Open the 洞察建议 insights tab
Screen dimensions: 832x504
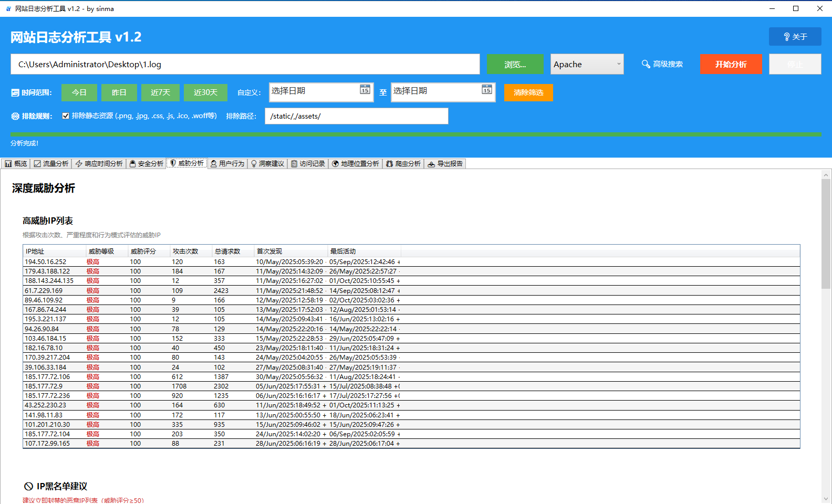(267, 164)
